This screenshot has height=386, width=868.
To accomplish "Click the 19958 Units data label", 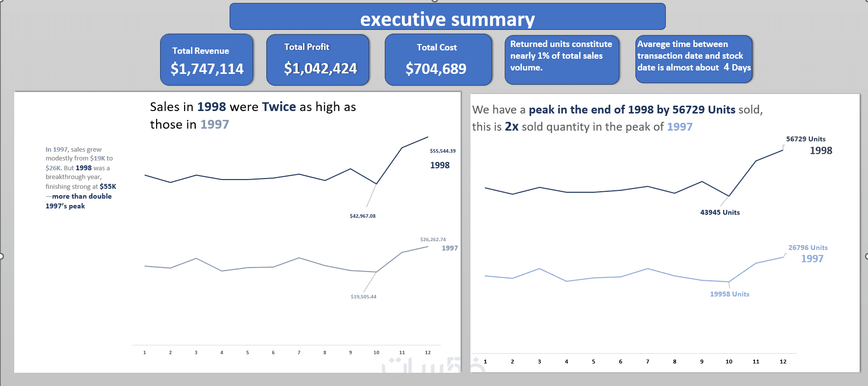I will click(729, 294).
